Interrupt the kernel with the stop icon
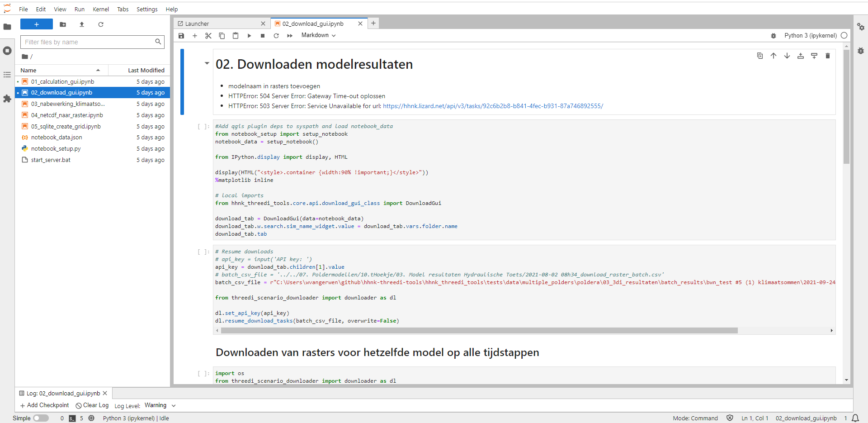This screenshot has width=868, height=423. (x=263, y=36)
